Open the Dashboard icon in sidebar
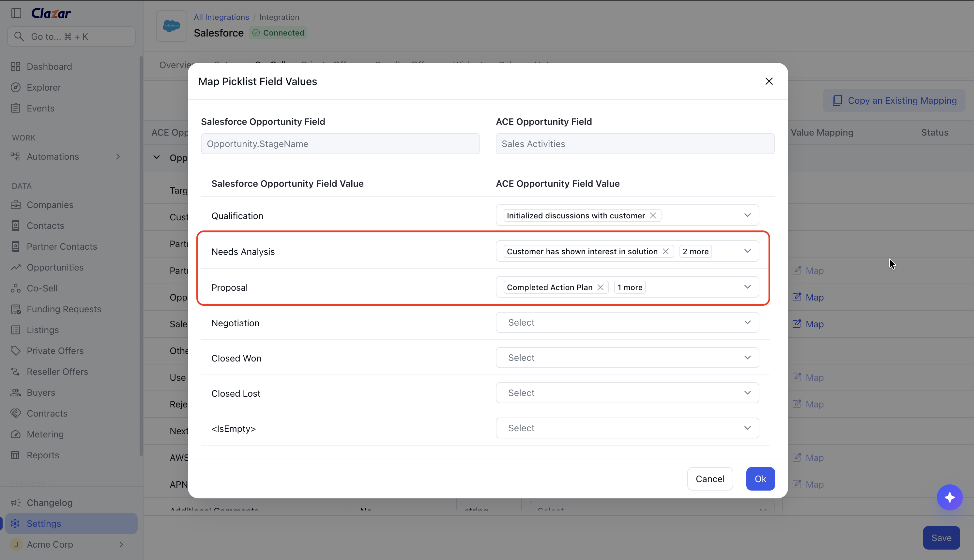This screenshot has width=974, height=560. coord(16,66)
